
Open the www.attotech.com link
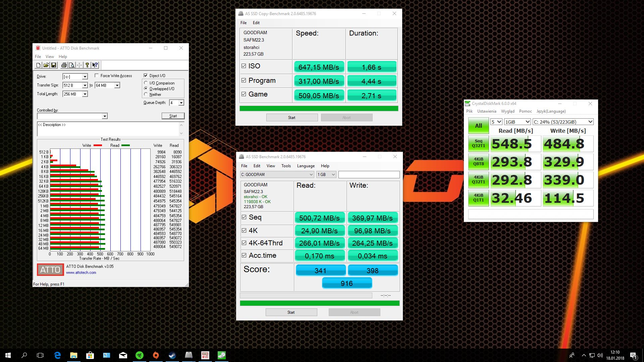point(81,273)
